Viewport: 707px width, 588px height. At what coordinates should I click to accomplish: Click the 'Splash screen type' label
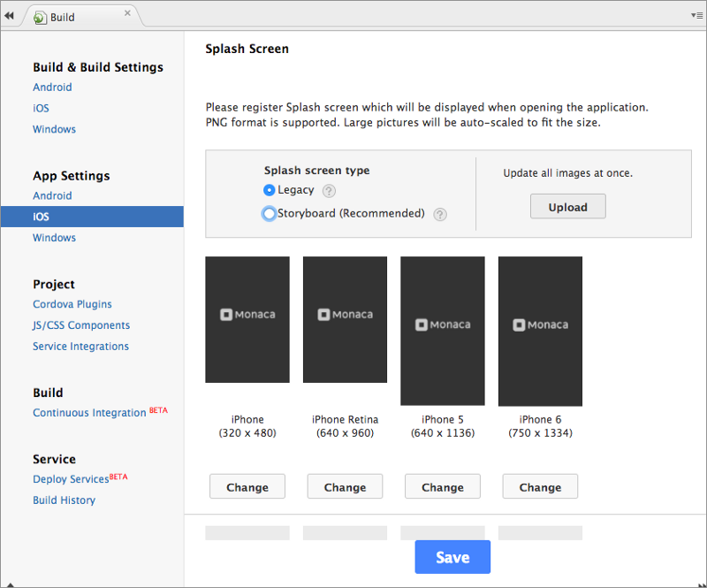click(x=317, y=171)
